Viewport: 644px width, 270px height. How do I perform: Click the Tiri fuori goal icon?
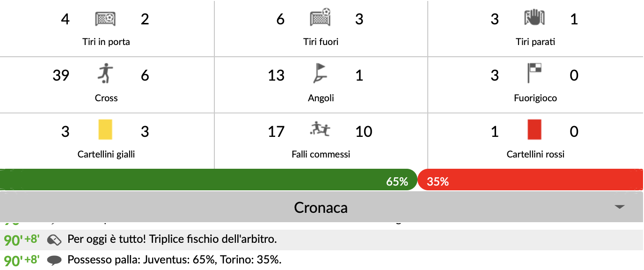point(321,18)
